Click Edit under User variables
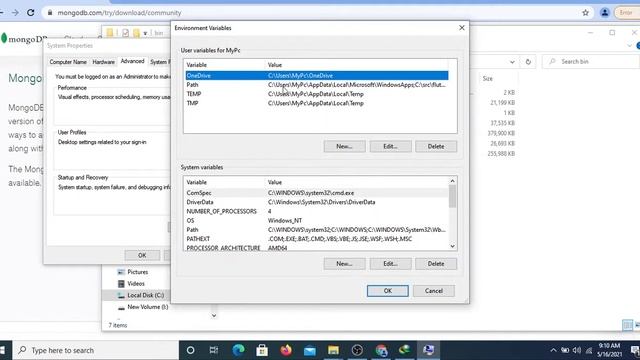The height and width of the screenshot is (360, 640). click(390, 147)
